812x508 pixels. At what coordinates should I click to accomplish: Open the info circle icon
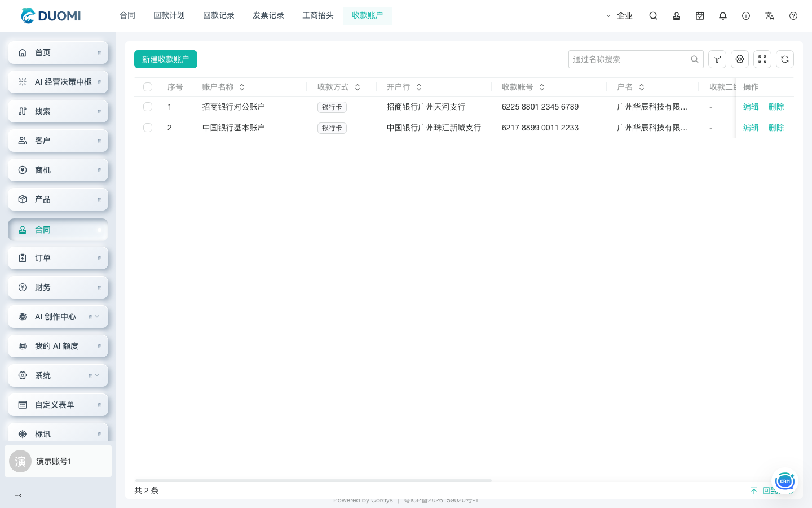pos(746,16)
